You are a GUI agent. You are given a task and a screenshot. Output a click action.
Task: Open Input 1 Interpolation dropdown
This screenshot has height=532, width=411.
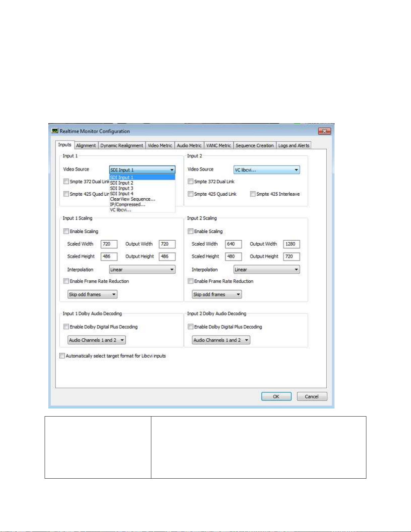point(142,270)
